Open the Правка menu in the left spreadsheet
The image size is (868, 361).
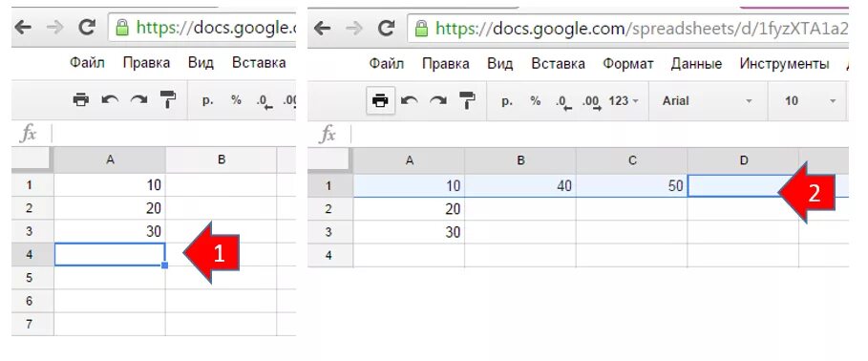pyautogui.click(x=146, y=63)
